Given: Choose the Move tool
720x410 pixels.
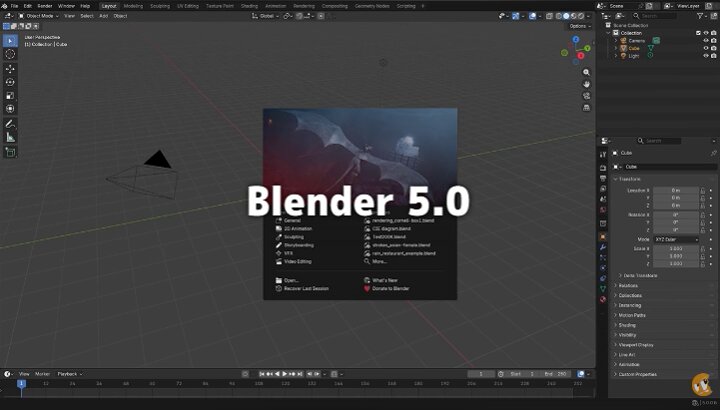Looking at the screenshot, I should coord(10,69).
